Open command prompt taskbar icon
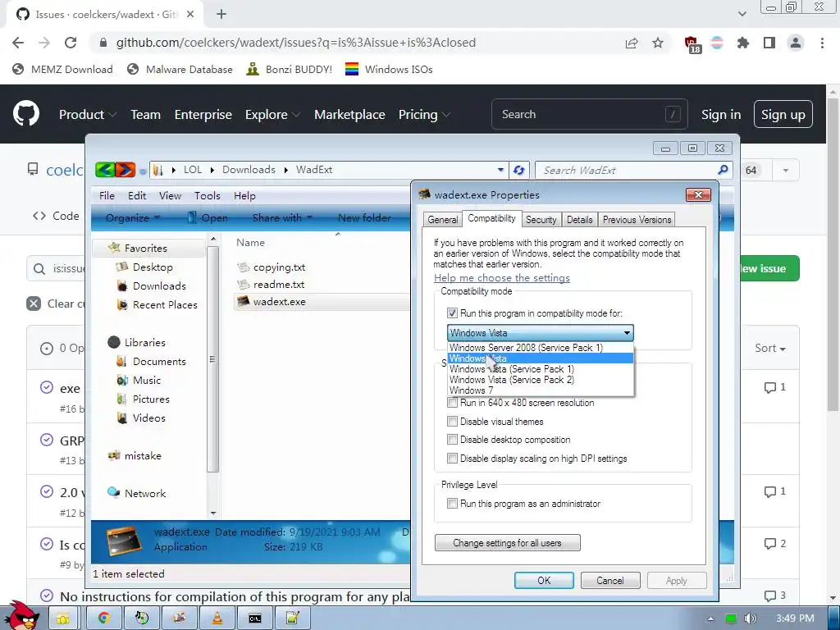 click(255, 619)
